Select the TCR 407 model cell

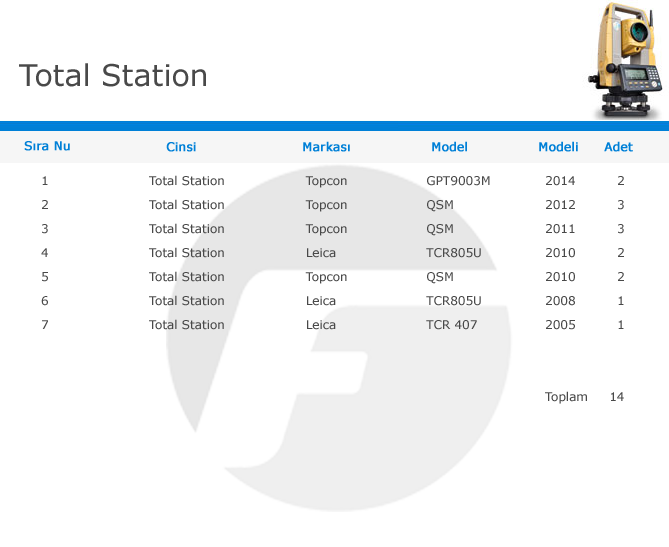click(451, 325)
